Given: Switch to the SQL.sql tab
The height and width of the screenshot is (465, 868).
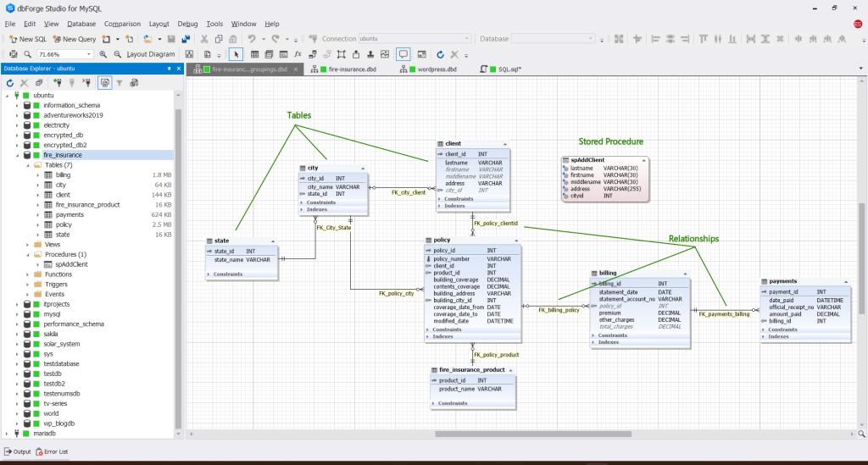Looking at the screenshot, I should [x=501, y=69].
